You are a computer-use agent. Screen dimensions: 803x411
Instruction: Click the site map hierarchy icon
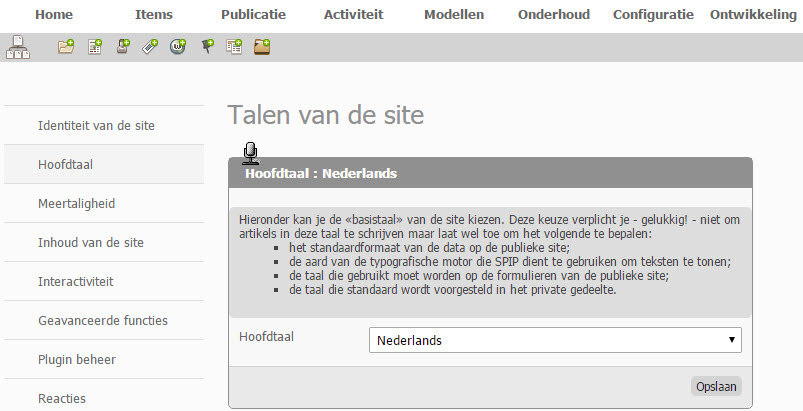[17, 47]
